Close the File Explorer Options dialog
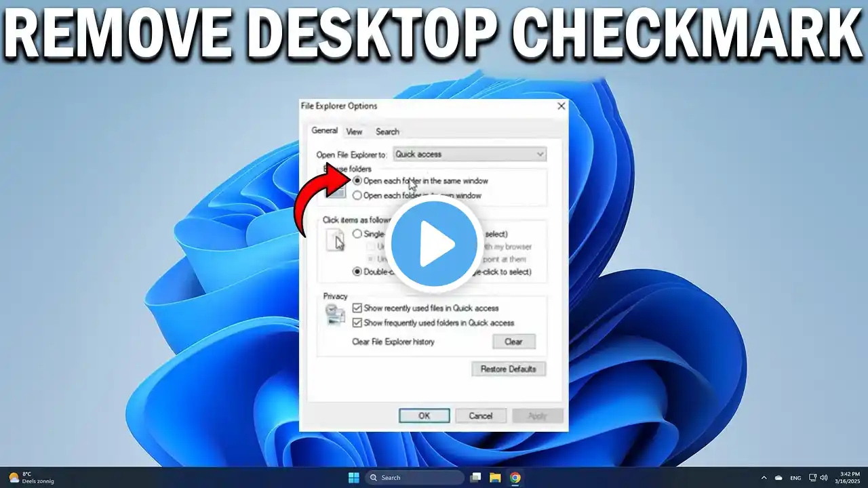 561,106
